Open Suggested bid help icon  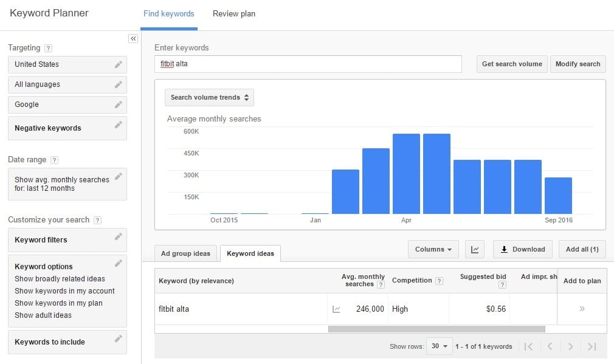(502, 284)
